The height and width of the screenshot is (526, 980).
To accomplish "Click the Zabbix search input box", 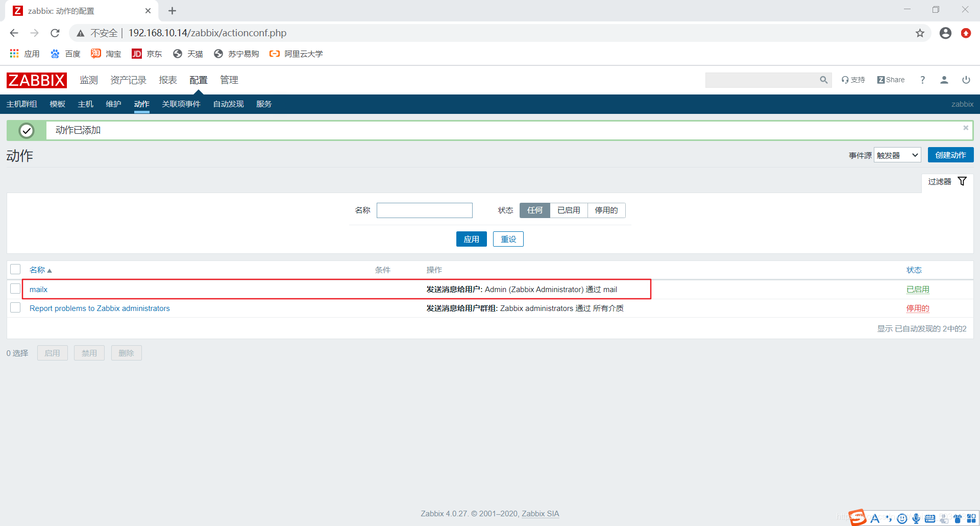I will click(x=762, y=80).
